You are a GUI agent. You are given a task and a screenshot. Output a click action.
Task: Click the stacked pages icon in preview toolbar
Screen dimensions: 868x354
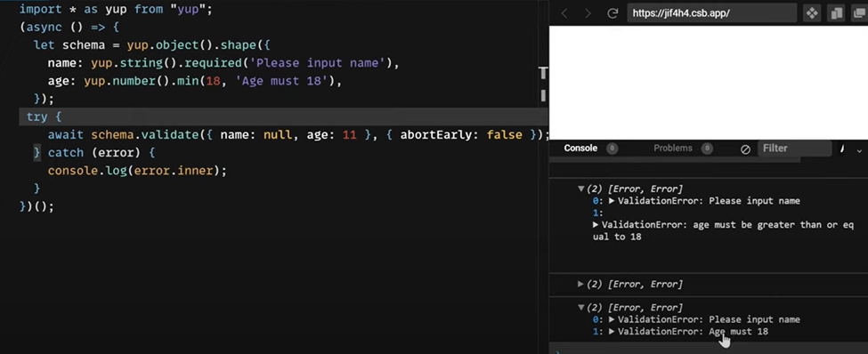pos(836,13)
